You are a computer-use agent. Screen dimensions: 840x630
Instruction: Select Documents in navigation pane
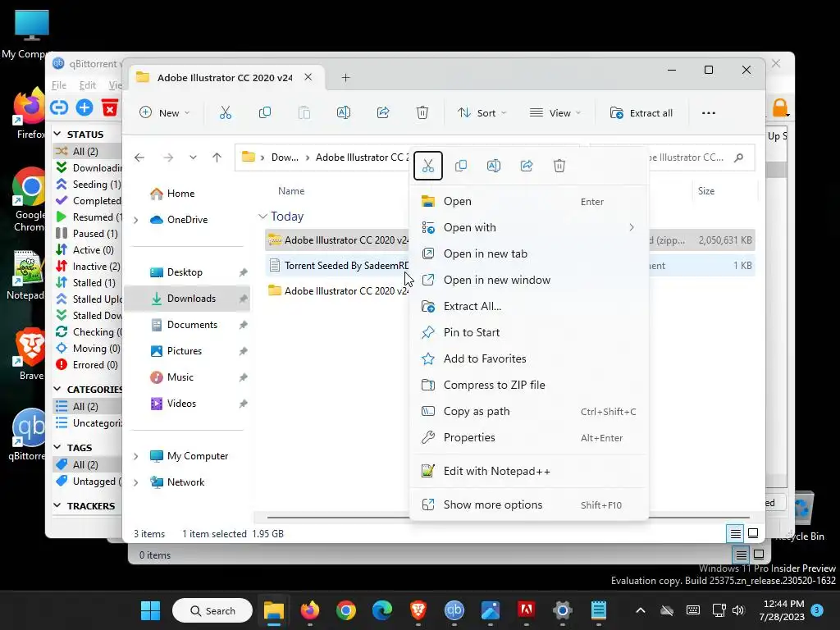[187, 325]
